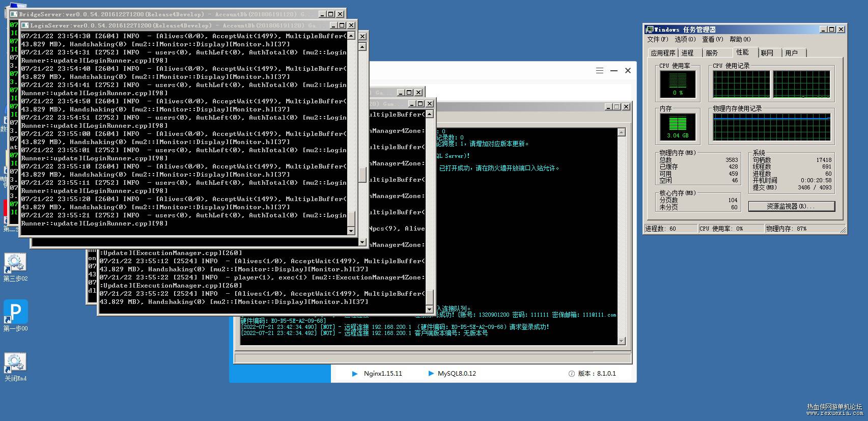Open the 第三步02 desktop shortcut

click(x=15, y=267)
